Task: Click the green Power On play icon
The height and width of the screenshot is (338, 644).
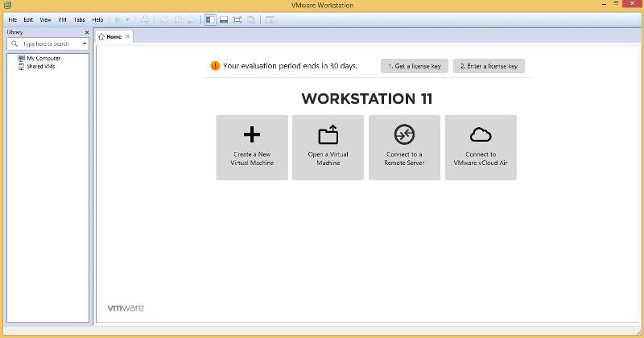Action: click(118, 19)
